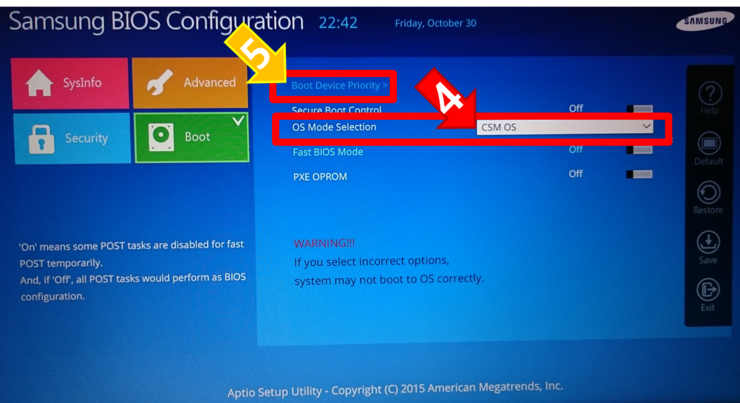Click the Friday, October 30 date

[435, 23]
